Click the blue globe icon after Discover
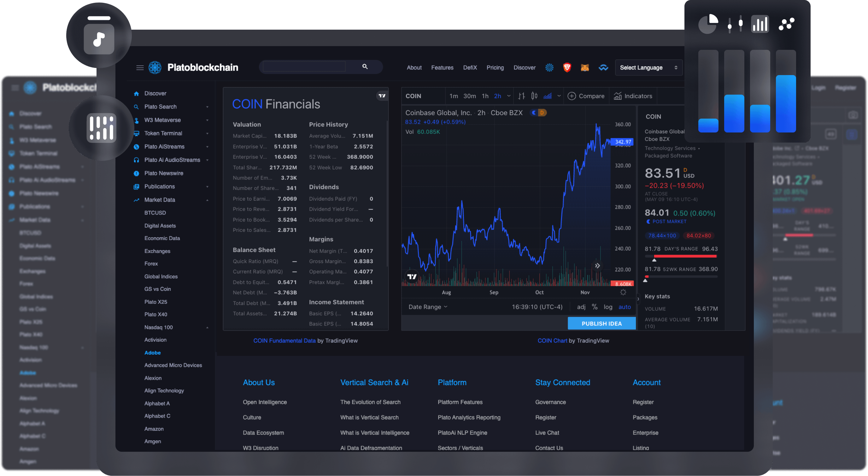Image resolution: width=868 pixels, height=476 pixels. tap(549, 68)
